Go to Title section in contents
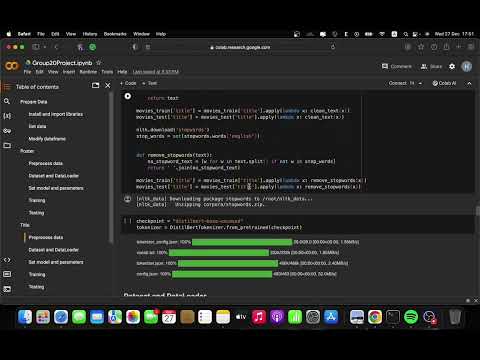Screen dimensions: 480x360 pyautogui.click(x=25, y=225)
